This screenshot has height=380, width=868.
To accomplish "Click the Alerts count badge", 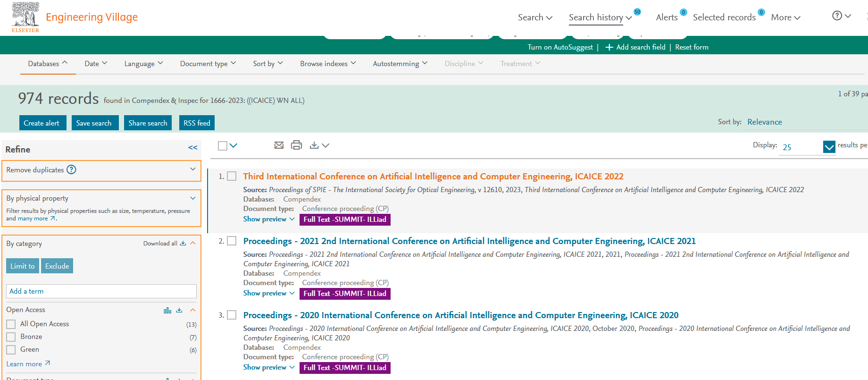I will (x=683, y=12).
